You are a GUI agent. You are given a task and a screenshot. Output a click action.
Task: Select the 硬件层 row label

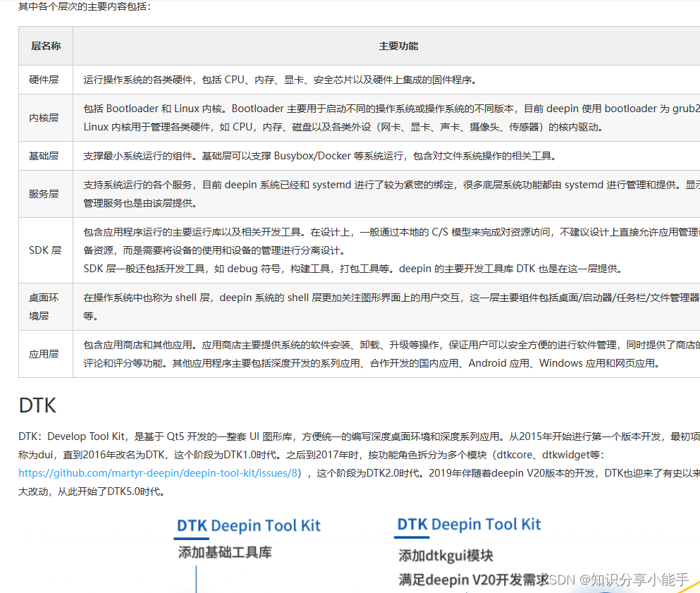tap(44, 80)
